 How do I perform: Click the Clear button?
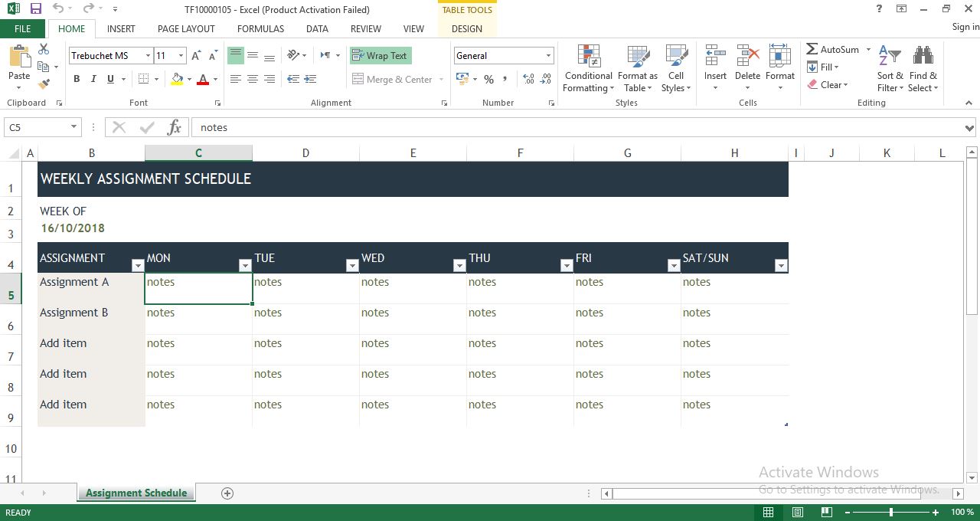828,84
